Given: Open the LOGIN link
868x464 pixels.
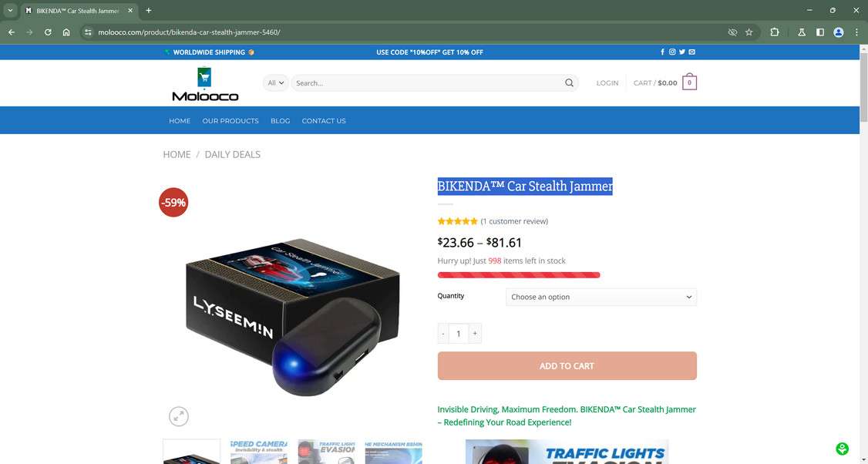Looking at the screenshot, I should pos(607,83).
